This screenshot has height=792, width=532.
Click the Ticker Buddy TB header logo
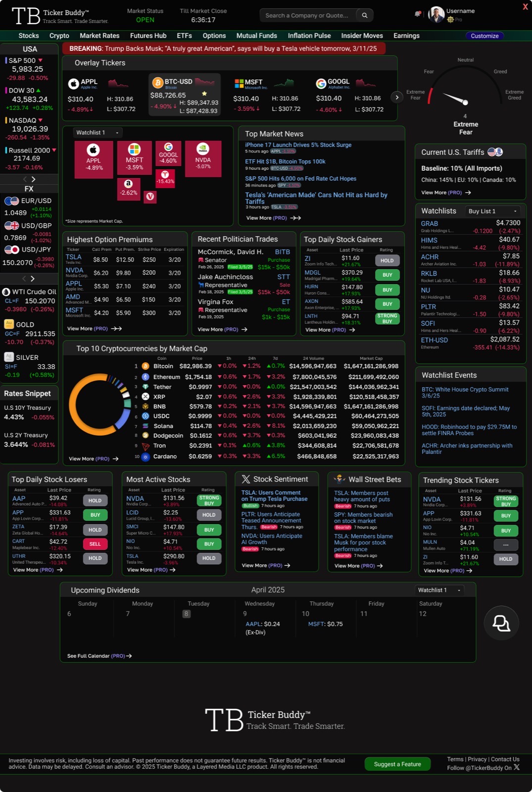pyautogui.click(x=26, y=16)
